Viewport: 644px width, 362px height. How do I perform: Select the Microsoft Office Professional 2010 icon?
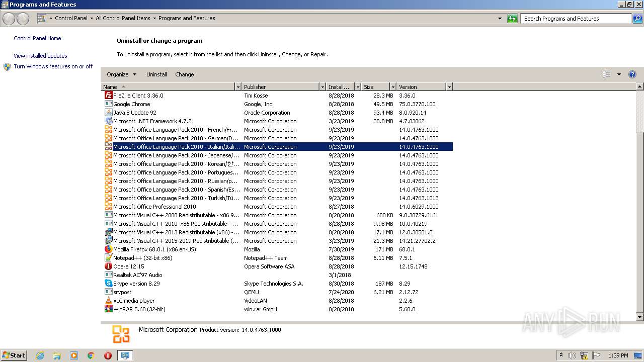108,207
